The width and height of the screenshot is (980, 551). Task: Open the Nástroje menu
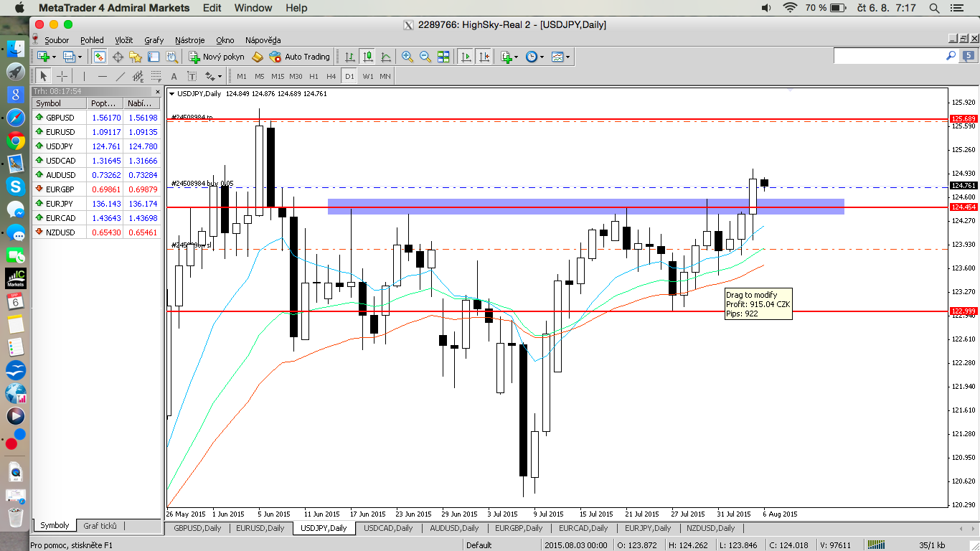190,40
